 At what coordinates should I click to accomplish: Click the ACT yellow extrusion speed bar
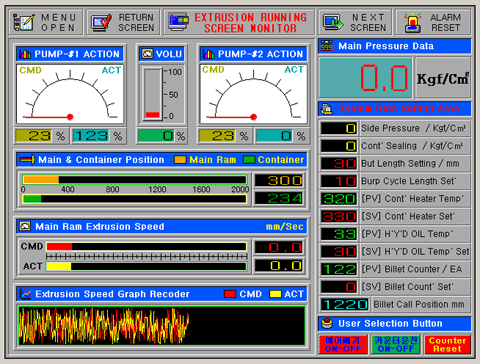click(146, 266)
